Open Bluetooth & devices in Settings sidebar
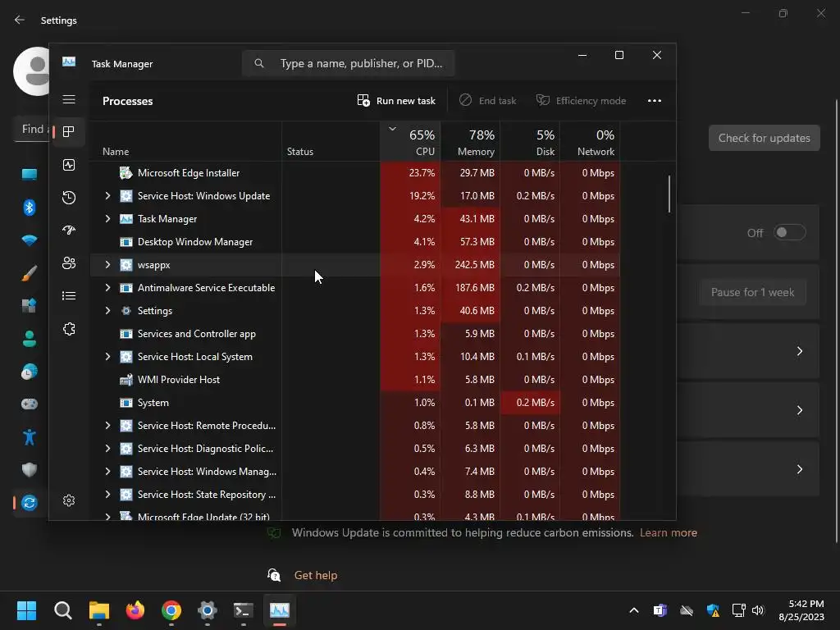Viewport: 840px width, 630px height. [x=30, y=208]
